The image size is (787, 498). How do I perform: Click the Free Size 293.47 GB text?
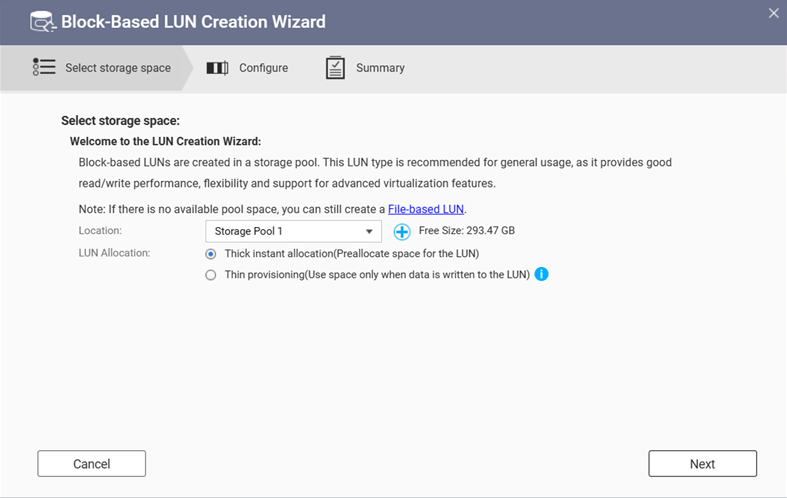coord(467,231)
